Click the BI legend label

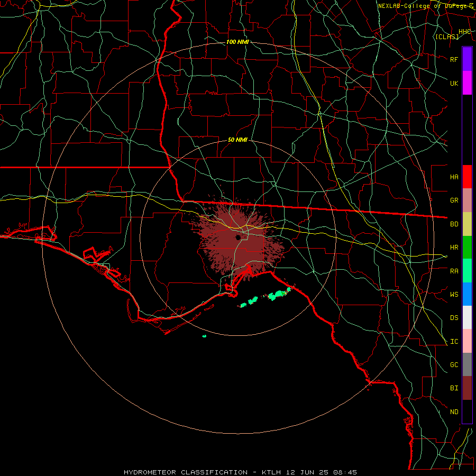pos(454,388)
